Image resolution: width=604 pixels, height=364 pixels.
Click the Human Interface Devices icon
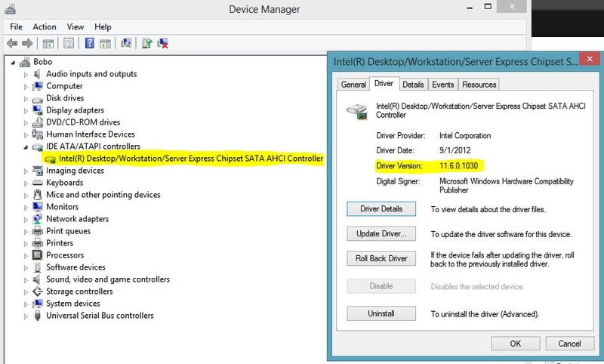[x=37, y=134]
